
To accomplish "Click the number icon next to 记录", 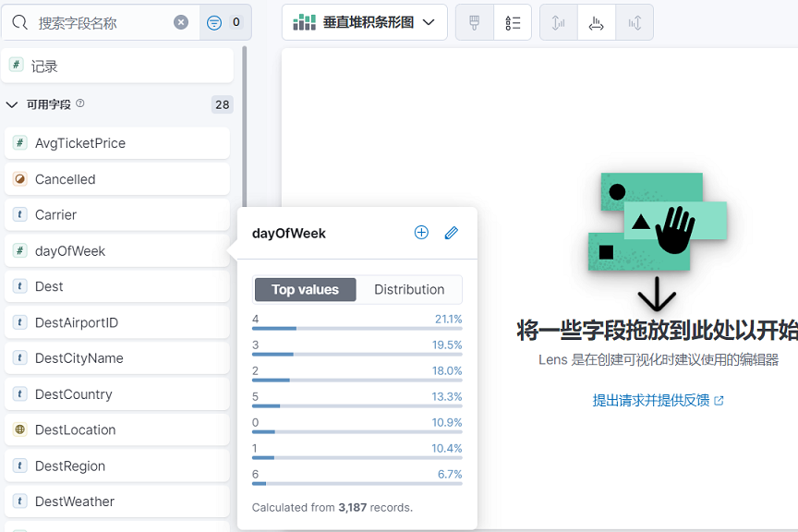I will [x=17, y=65].
